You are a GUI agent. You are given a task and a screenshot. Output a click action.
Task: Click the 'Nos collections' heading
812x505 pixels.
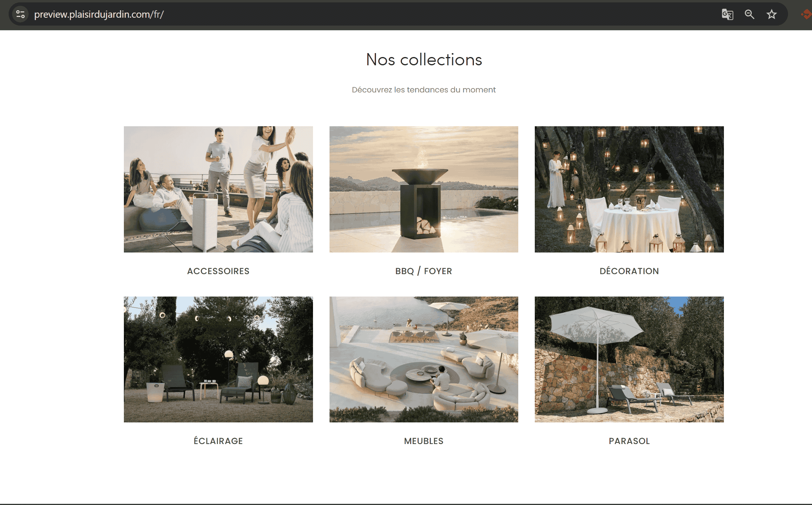pyautogui.click(x=423, y=60)
